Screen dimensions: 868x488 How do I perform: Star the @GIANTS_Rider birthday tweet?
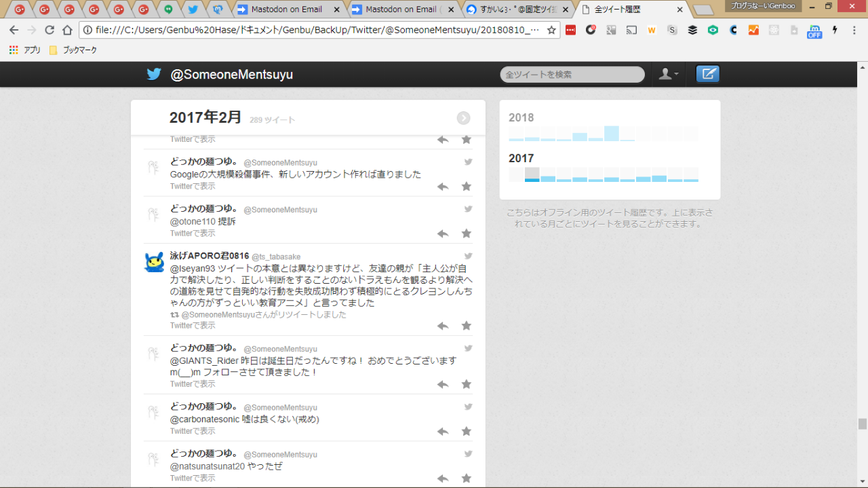point(467,384)
